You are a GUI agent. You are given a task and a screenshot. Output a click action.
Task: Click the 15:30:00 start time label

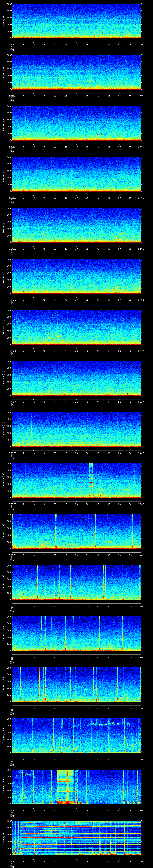(x=12, y=708)
